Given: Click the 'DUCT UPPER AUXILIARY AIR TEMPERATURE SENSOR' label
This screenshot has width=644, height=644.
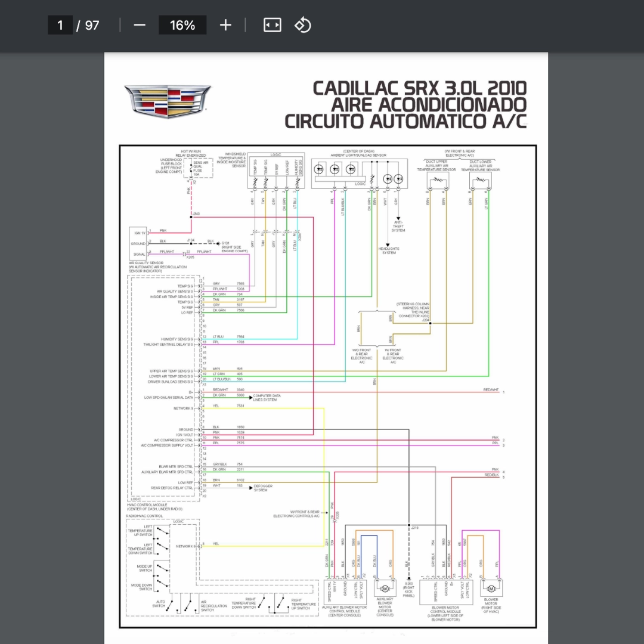Looking at the screenshot, I should [436, 166].
